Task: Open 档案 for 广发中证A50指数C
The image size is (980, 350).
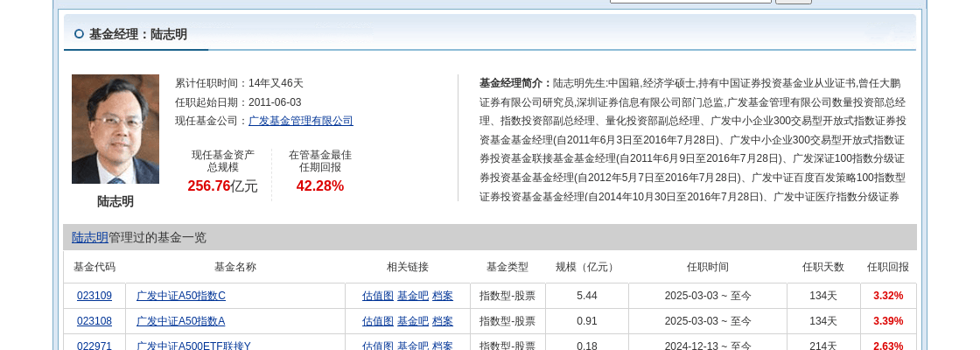Action: pyautogui.click(x=443, y=296)
